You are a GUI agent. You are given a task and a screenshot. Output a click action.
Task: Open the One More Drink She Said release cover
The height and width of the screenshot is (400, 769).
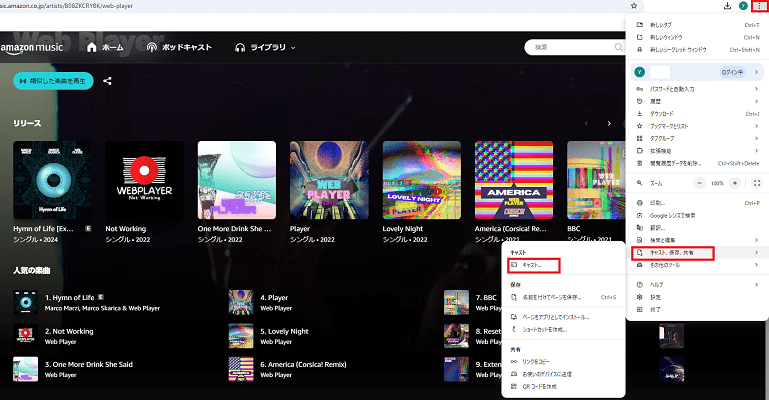[237, 180]
